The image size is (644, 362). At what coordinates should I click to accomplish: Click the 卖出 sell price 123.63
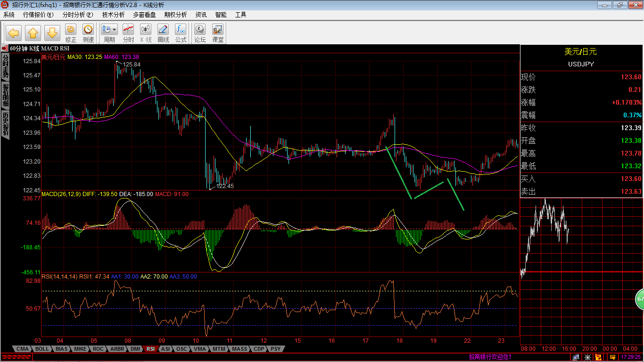[x=631, y=192]
